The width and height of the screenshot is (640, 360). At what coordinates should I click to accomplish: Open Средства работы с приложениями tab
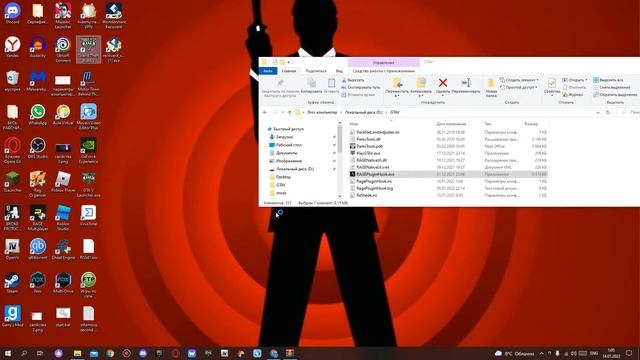[384, 71]
